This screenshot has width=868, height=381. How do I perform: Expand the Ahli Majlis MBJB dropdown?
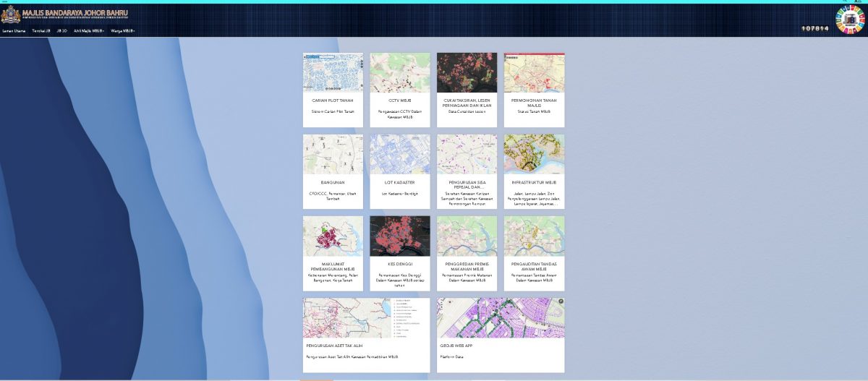pyautogui.click(x=89, y=31)
